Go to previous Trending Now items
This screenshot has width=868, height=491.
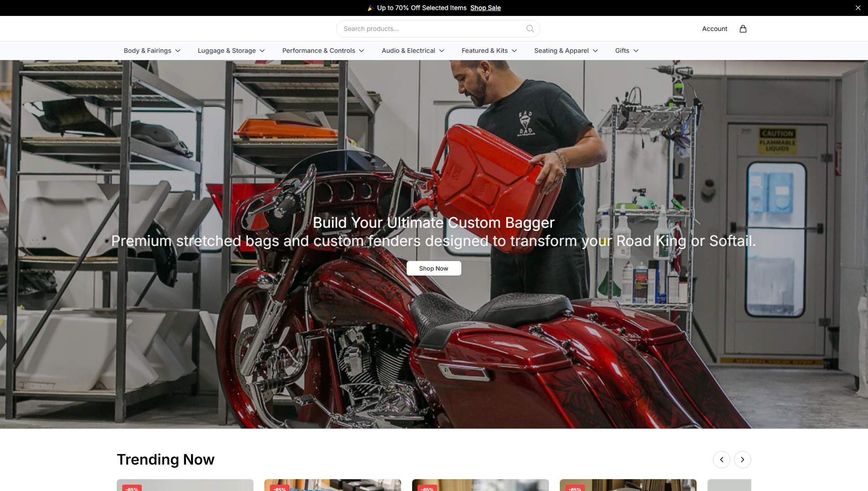(x=721, y=460)
